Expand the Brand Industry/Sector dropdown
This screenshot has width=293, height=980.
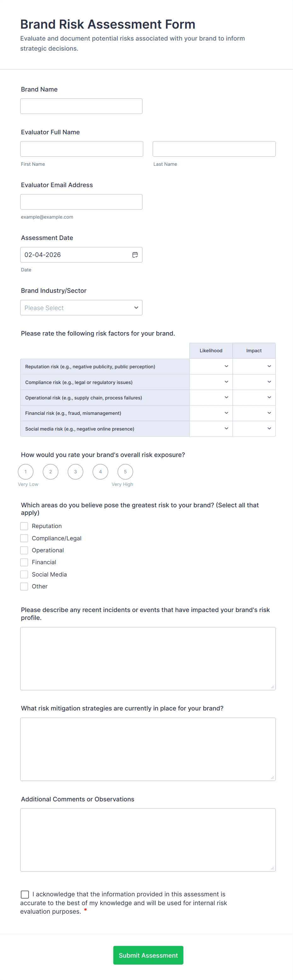pos(81,308)
